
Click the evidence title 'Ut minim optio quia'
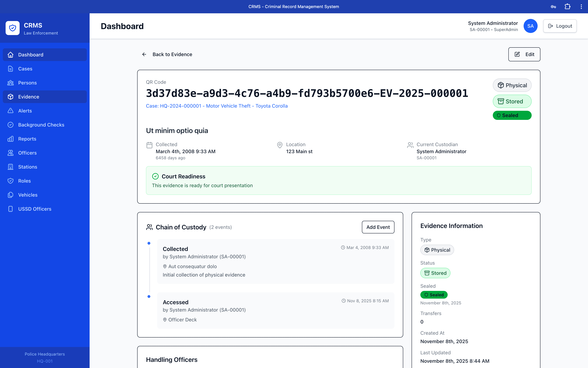pos(177,131)
